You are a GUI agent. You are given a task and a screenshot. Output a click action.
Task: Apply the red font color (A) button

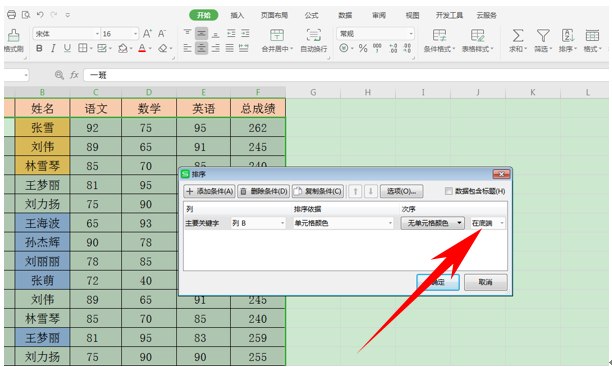coord(142,48)
